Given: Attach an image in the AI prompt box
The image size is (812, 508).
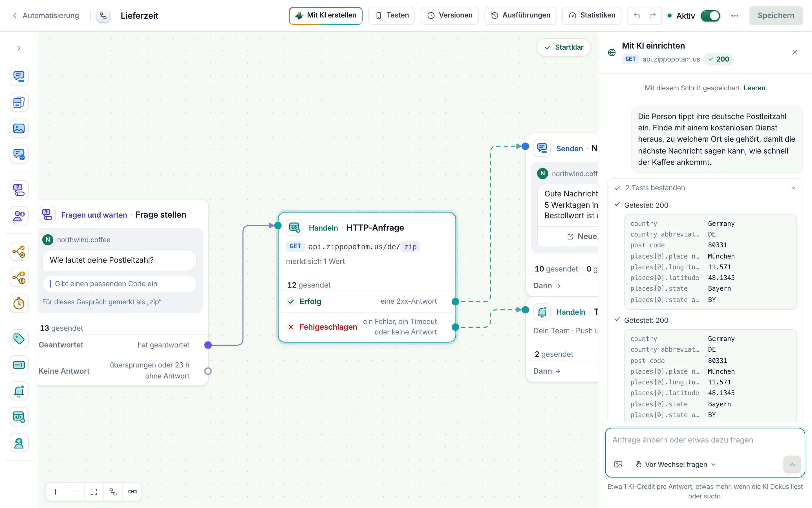Looking at the screenshot, I should [x=618, y=464].
